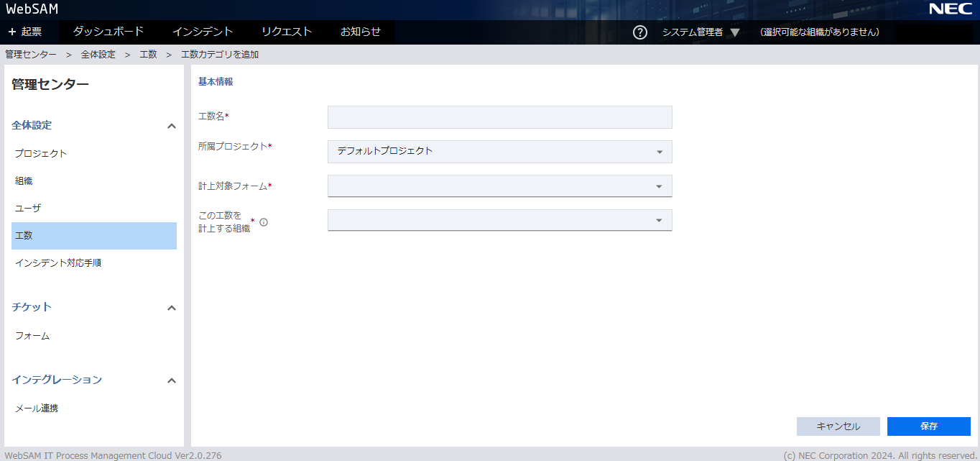Open the 所属プロジェクト dropdown
Screen dimensions: 980x461
coord(499,151)
